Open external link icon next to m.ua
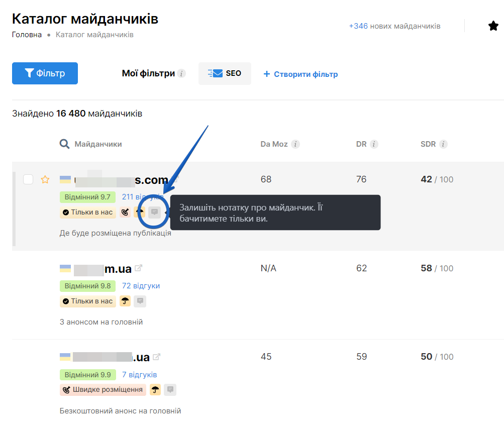The height and width of the screenshot is (425, 504). coord(139,268)
